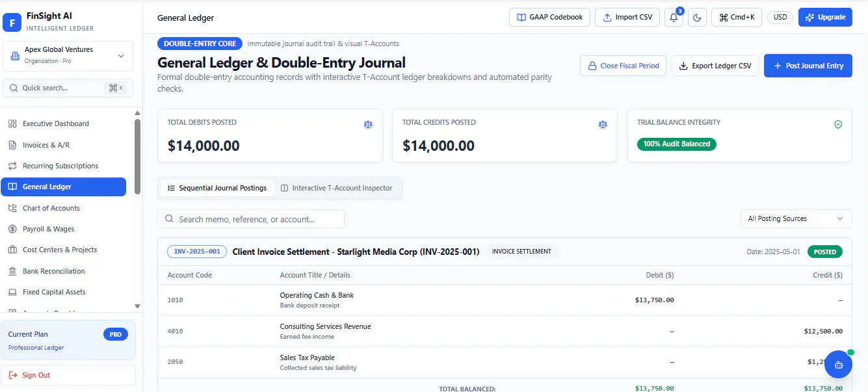Go to Executive Dashboard

(x=64, y=124)
